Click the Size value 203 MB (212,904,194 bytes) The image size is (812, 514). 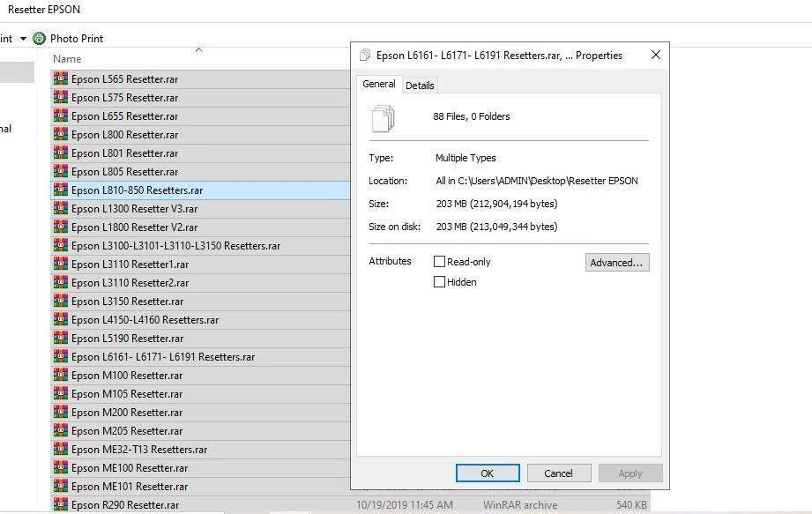[496, 204]
